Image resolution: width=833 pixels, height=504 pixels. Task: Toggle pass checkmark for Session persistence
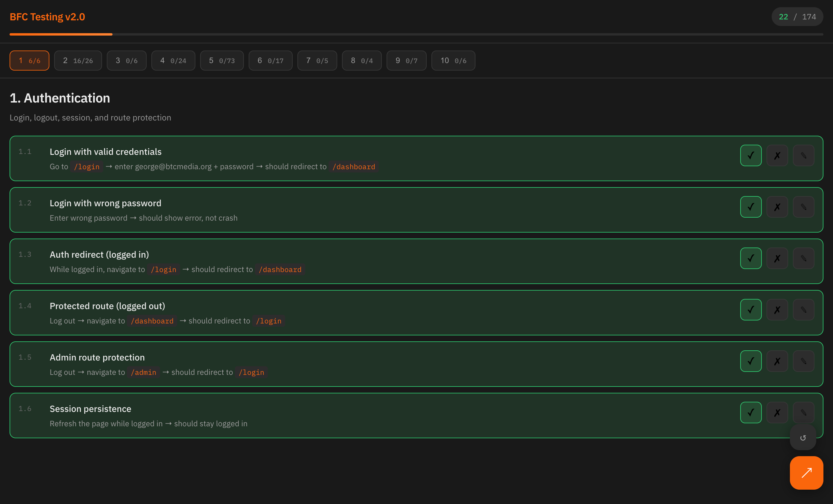pos(750,412)
